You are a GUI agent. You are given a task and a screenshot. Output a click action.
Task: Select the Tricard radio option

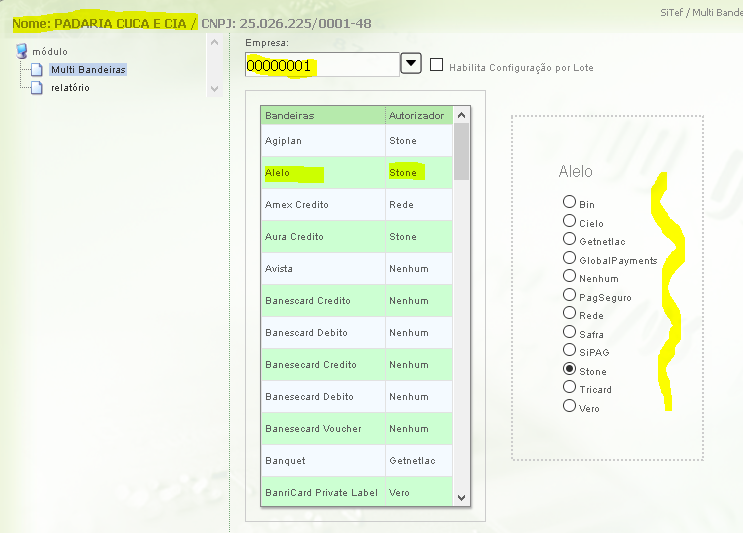569,387
